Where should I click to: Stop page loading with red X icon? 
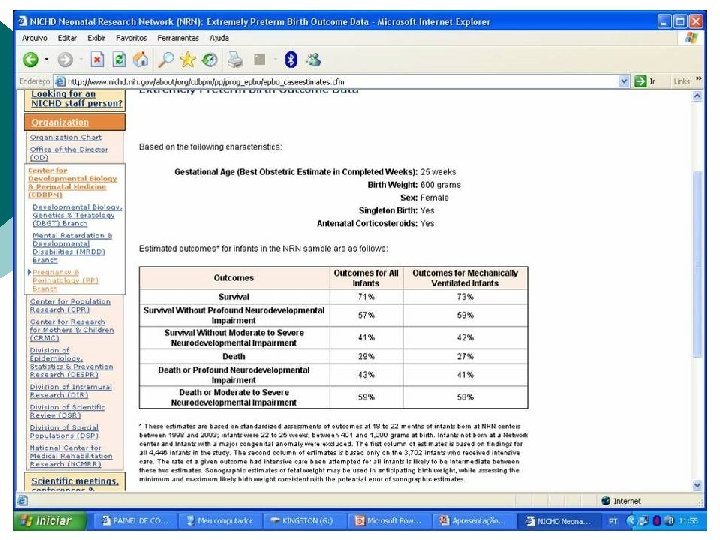tap(97, 59)
